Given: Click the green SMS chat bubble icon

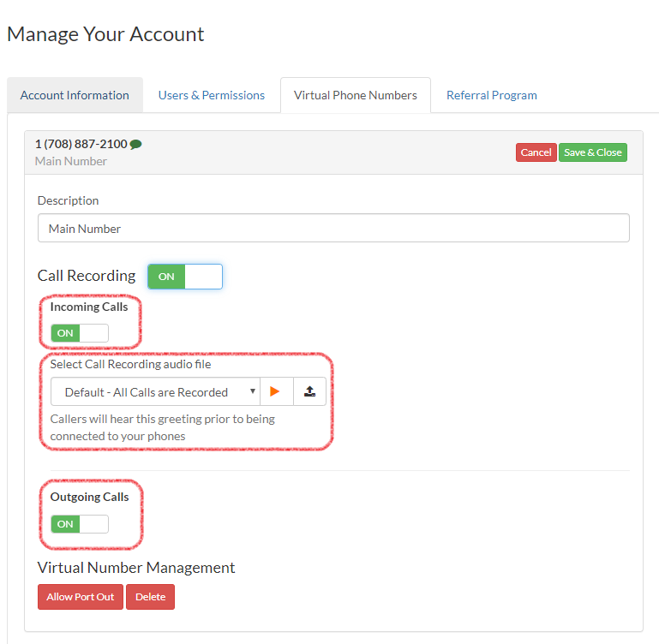Looking at the screenshot, I should (x=135, y=145).
